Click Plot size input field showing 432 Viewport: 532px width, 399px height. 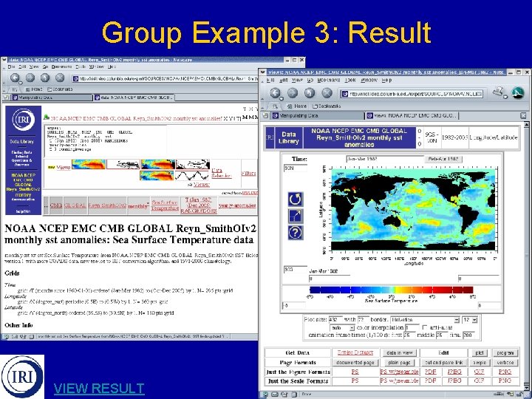[x=335, y=320]
